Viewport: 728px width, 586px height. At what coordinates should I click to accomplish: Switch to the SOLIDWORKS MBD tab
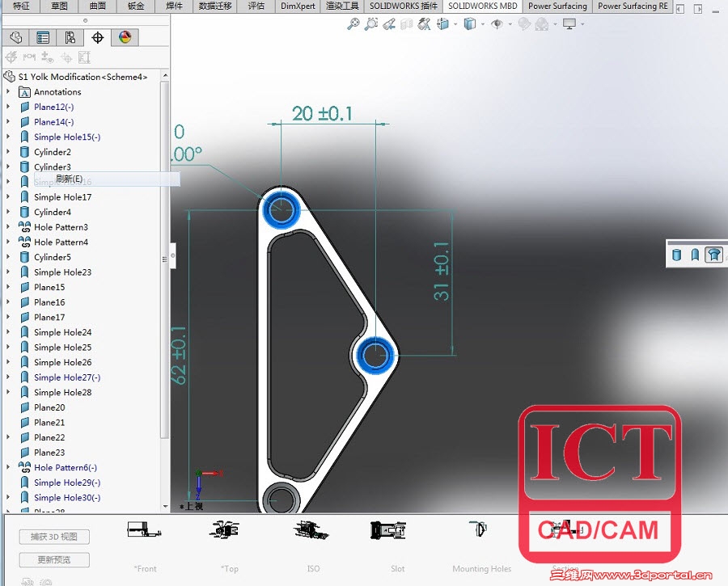tap(482, 6)
